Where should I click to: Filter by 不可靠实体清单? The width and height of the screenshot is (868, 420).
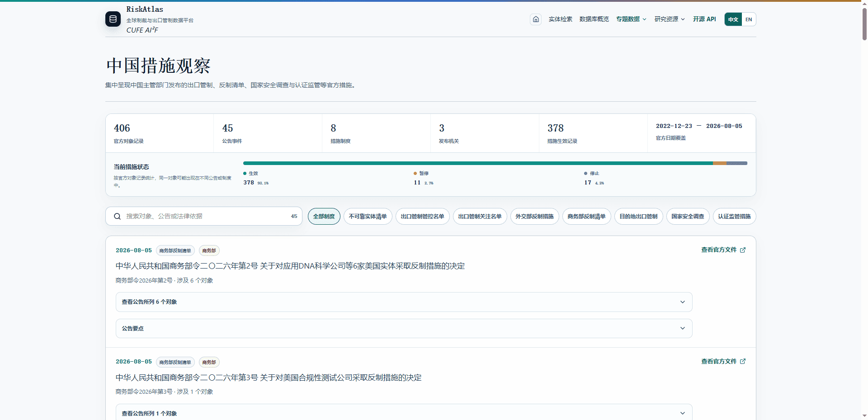[x=368, y=216]
